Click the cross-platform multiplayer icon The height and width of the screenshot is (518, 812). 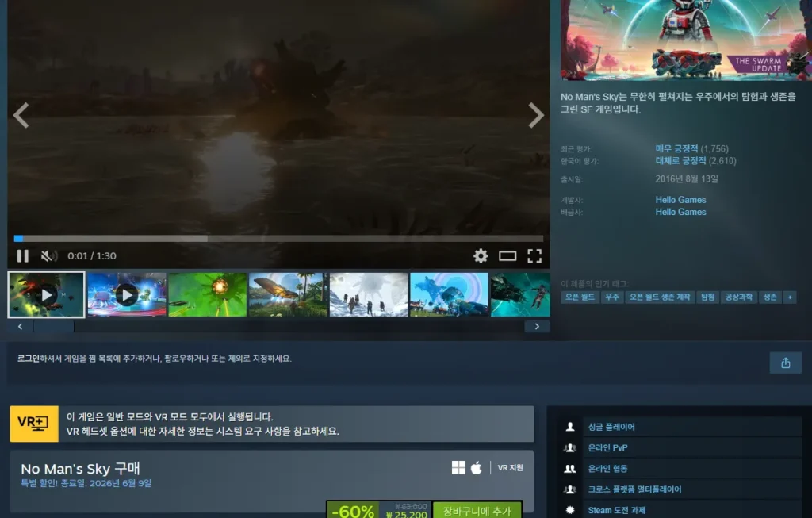pyautogui.click(x=570, y=489)
